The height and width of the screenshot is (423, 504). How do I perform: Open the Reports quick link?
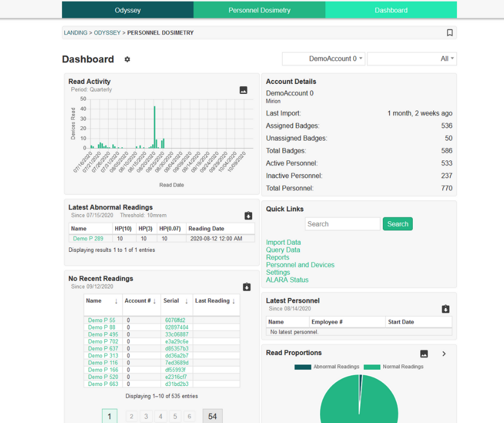(277, 258)
